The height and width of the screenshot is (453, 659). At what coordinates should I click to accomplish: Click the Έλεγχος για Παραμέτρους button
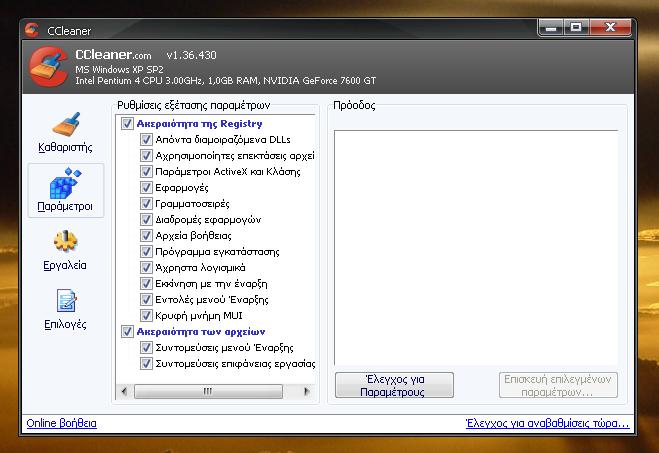(394, 385)
